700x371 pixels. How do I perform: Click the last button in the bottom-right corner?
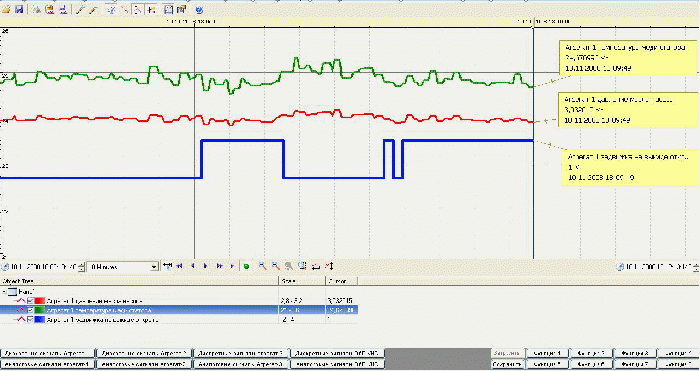pos(678,364)
